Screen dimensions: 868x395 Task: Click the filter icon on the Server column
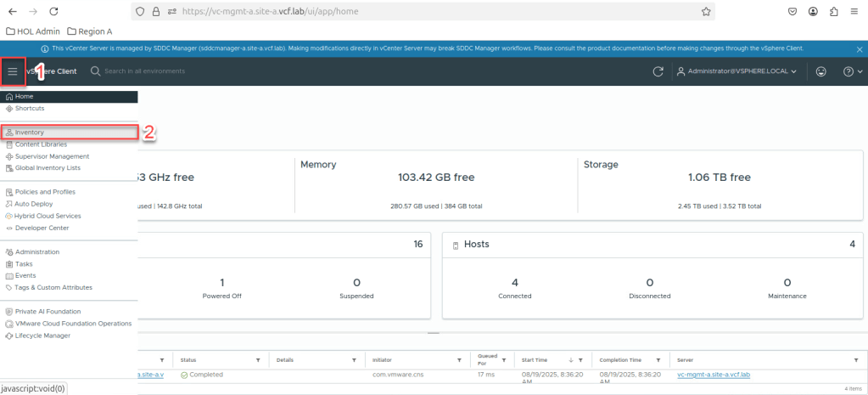[x=856, y=359]
